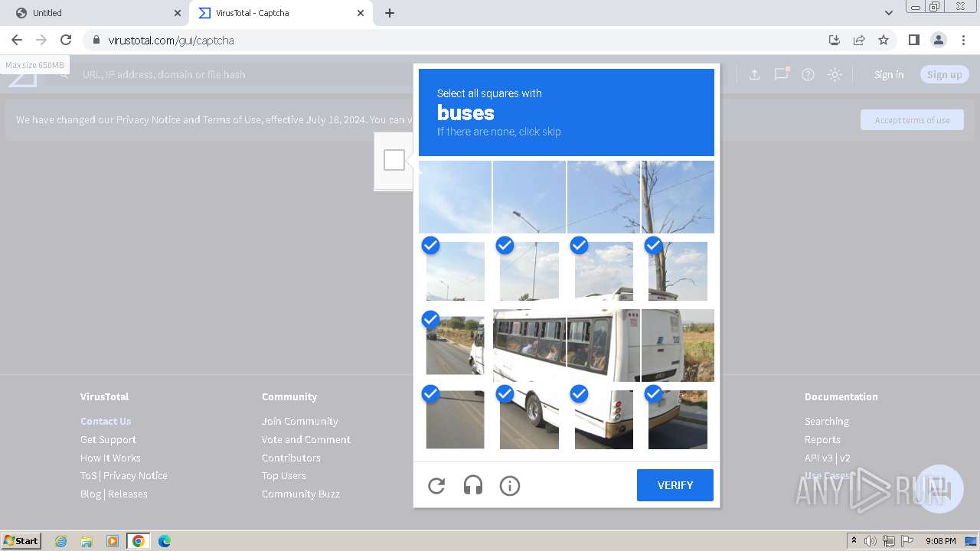980x551 pixels.
Task: Open File Explorer from taskbar
Action: click(87, 541)
